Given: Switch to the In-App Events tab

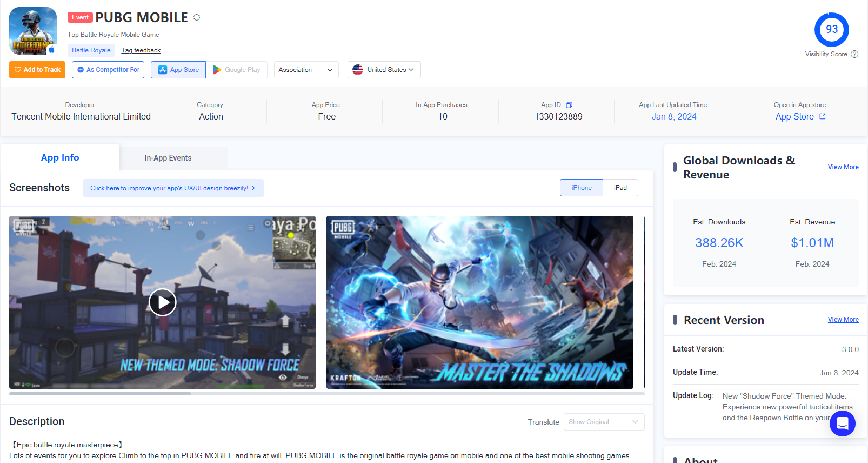Looking at the screenshot, I should (x=168, y=158).
